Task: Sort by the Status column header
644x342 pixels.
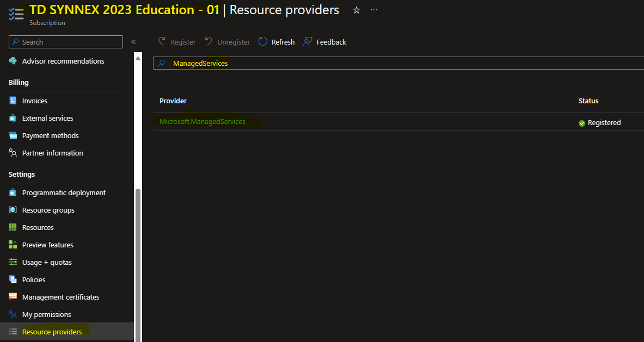Action: tap(588, 101)
